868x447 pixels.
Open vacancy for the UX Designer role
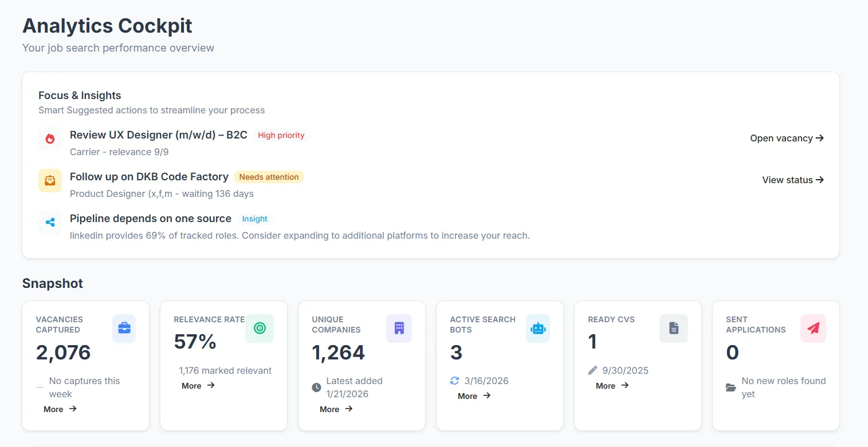[787, 138]
